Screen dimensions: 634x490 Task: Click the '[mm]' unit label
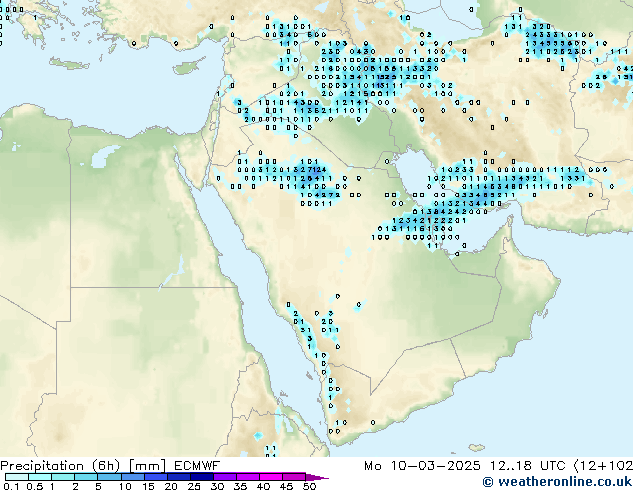(148, 466)
